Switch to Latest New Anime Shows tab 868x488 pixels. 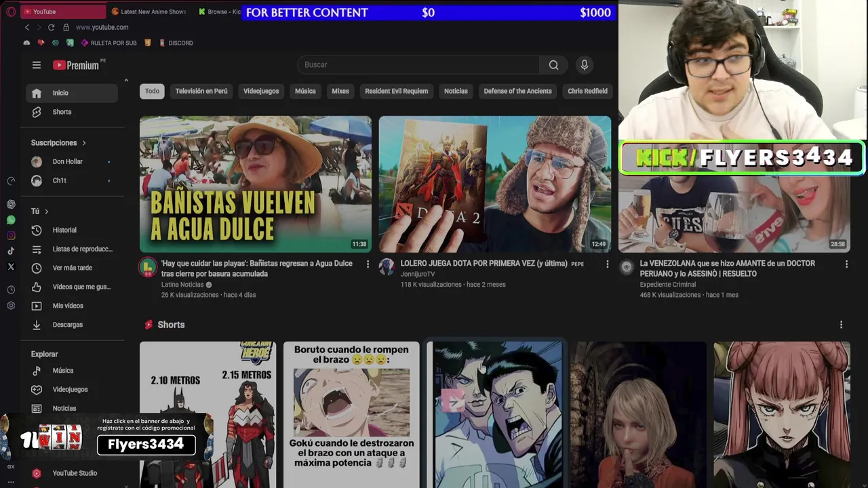click(x=149, y=12)
